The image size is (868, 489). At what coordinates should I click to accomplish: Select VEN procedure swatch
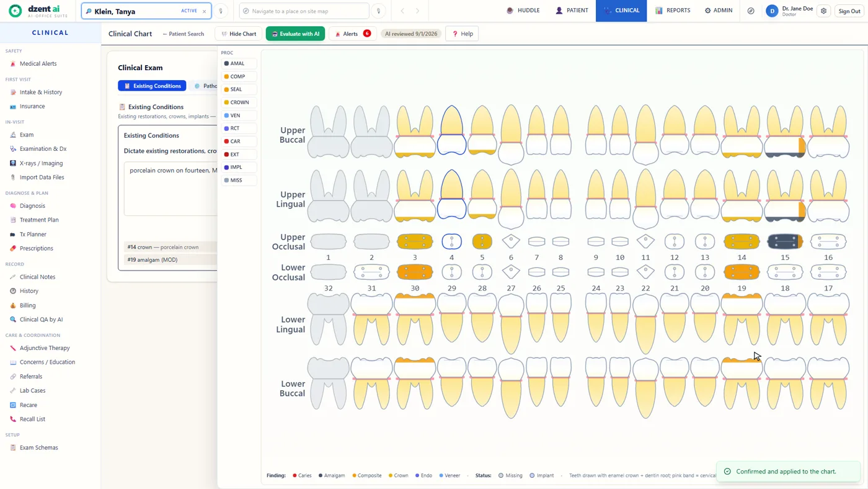pos(239,115)
